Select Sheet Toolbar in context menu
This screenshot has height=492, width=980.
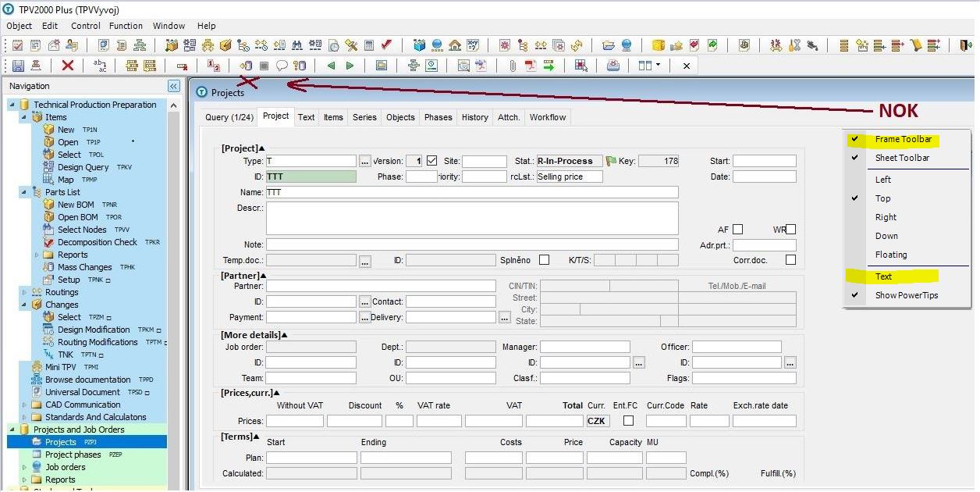[x=902, y=158]
